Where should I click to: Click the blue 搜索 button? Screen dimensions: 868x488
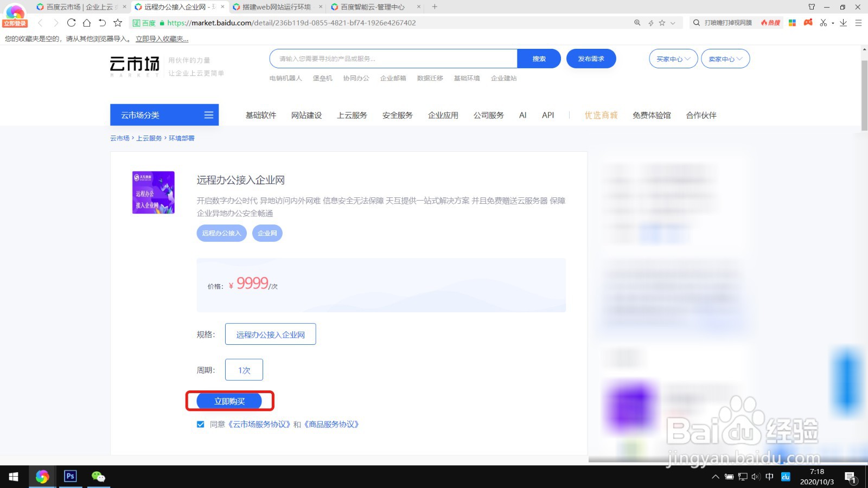(539, 59)
